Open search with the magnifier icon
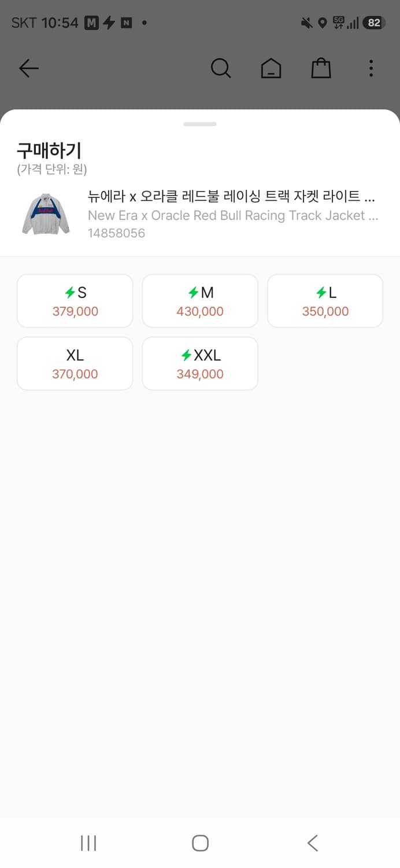The image size is (400, 868). 221,68
